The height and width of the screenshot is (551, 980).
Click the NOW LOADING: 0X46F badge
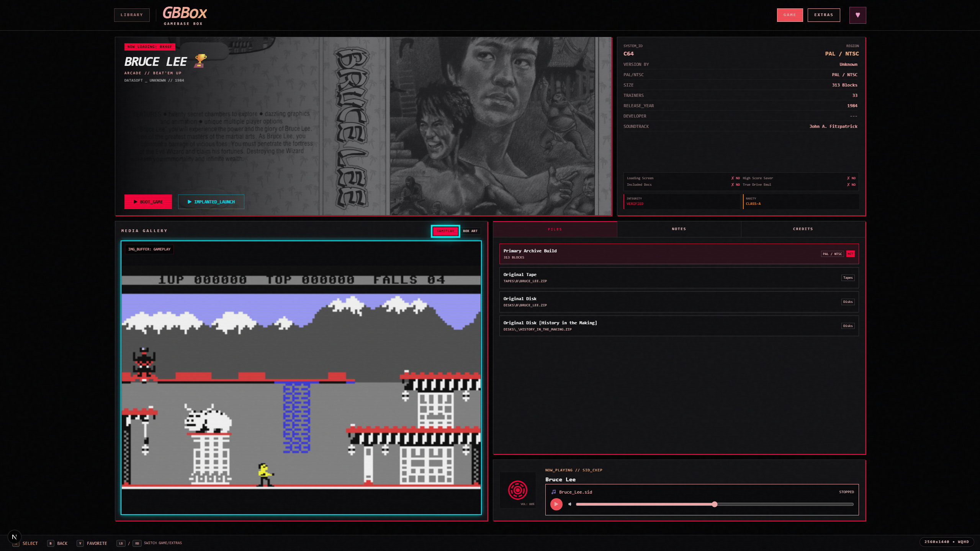click(150, 47)
